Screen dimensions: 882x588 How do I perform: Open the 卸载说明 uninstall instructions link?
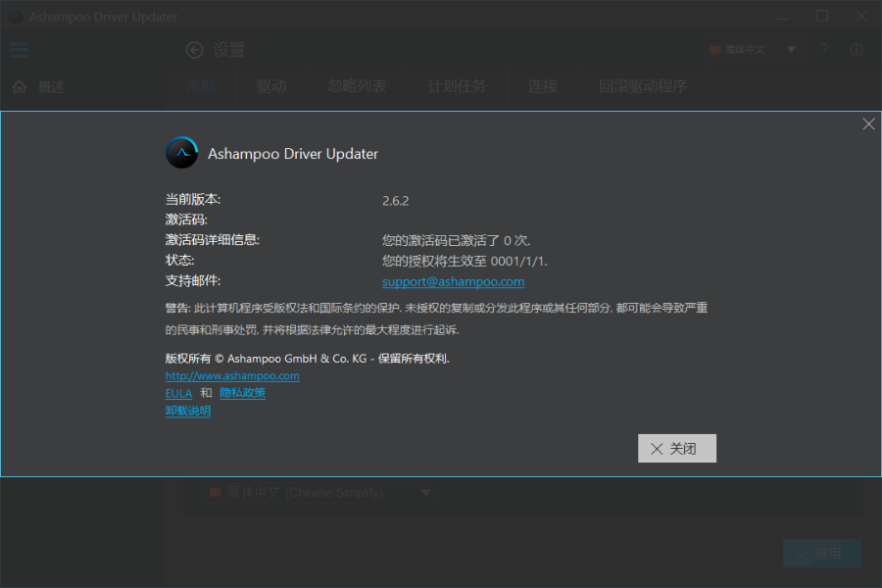pos(188,411)
